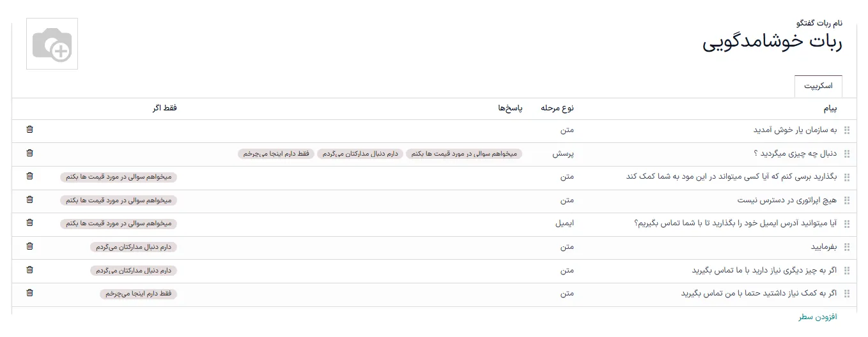Click the 'نوع مرحله' column header
Image resolution: width=868 pixels, height=337 pixels.
click(x=557, y=109)
